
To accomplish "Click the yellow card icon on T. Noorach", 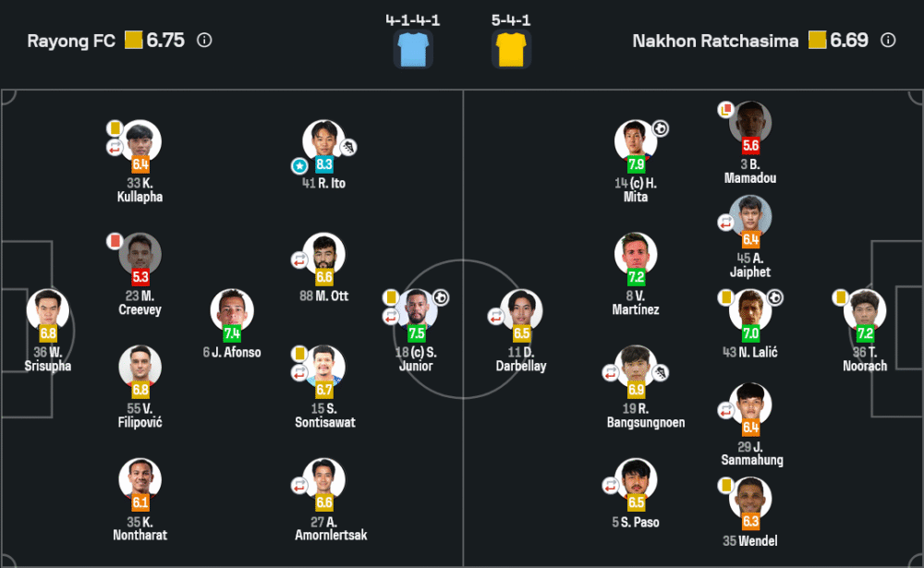I will coord(841,297).
